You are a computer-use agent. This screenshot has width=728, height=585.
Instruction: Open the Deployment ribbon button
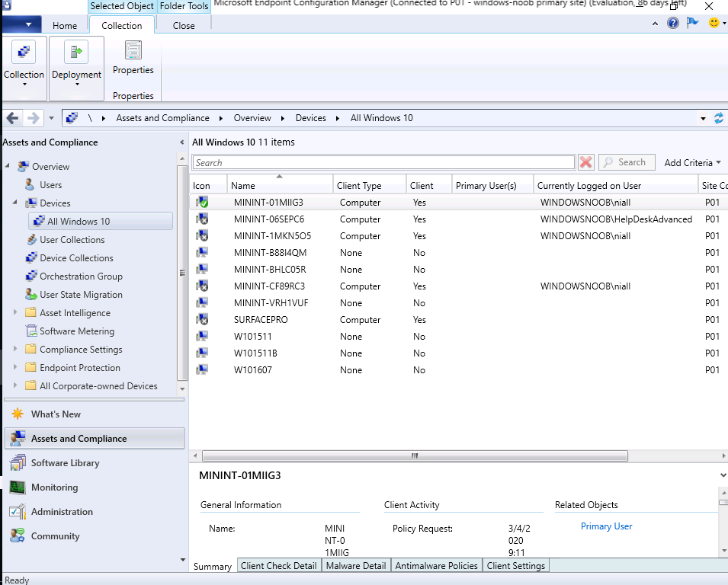click(x=76, y=68)
